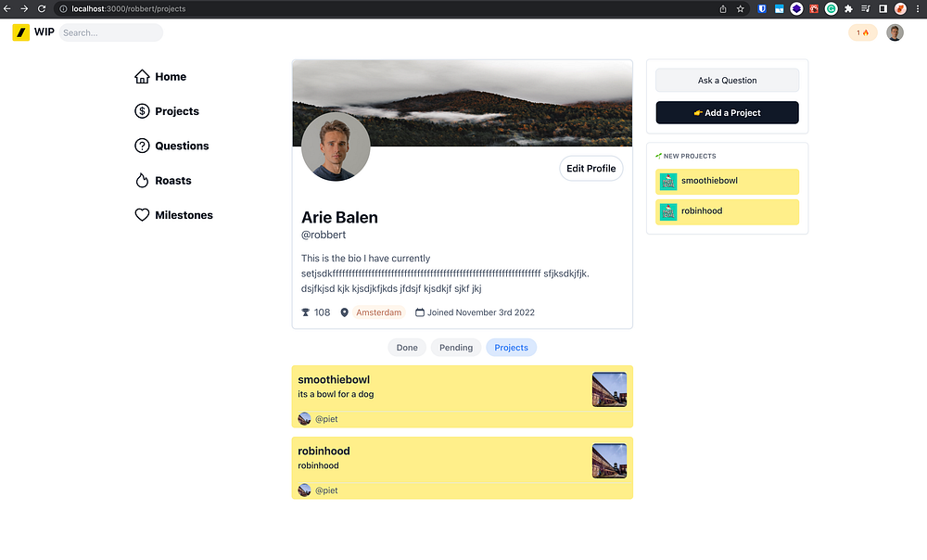Click the piet avatar on smoothiebowl card

(304, 419)
